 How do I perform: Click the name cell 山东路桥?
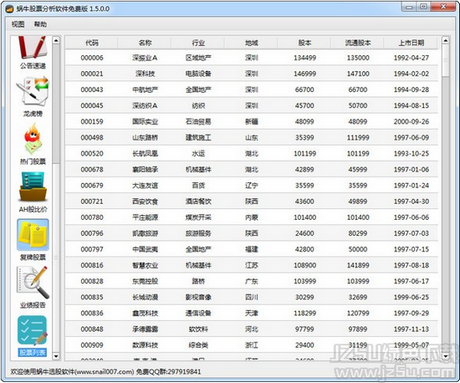pos(145,138)
